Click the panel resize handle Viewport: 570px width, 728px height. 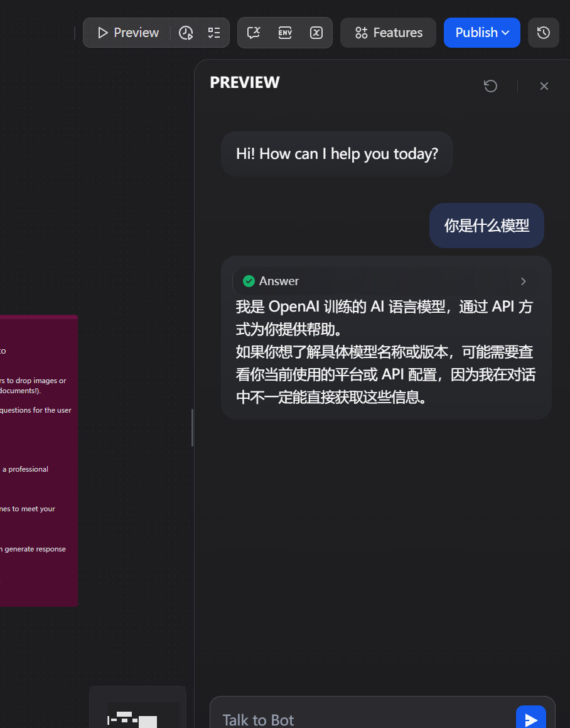[x=193, y=428]
